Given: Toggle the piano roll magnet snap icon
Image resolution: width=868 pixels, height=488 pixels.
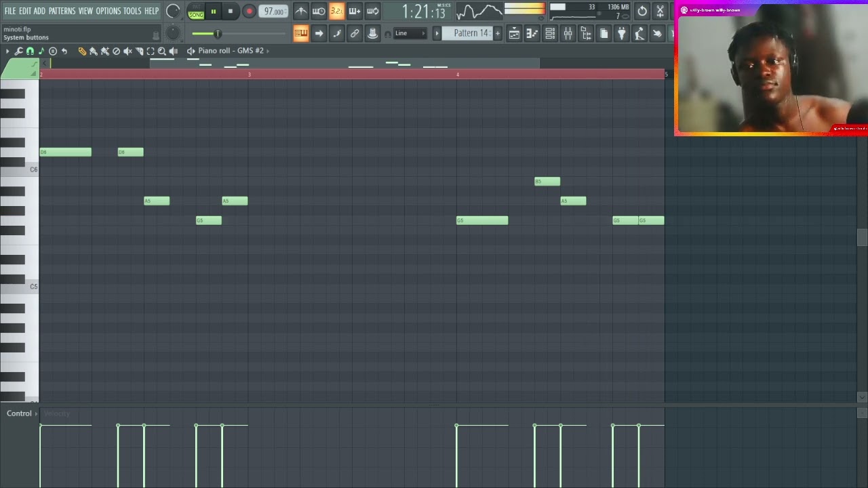Looking at the screenshot, I should tap(30, 52).
